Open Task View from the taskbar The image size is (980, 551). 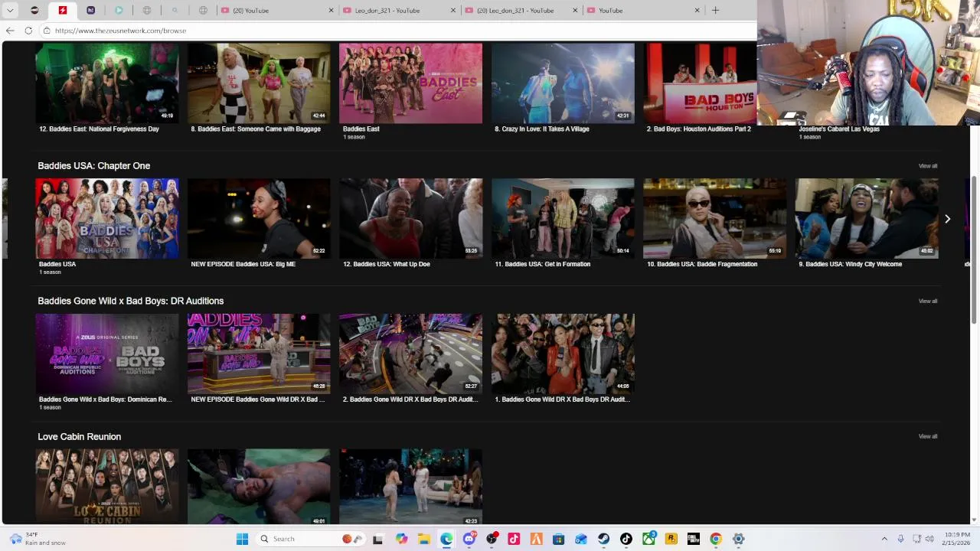(377, 539)
